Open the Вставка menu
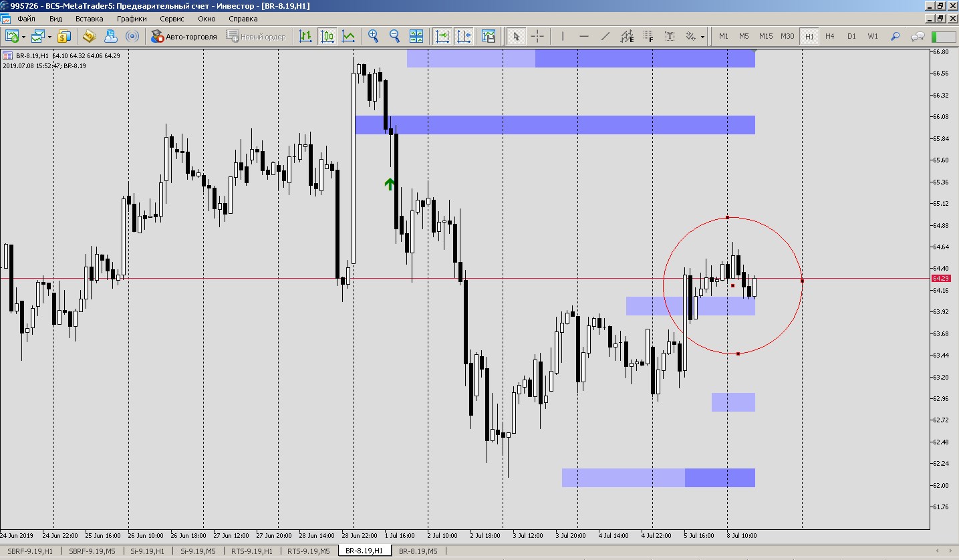This screenshot has height=560, width=959. [90, 19]
